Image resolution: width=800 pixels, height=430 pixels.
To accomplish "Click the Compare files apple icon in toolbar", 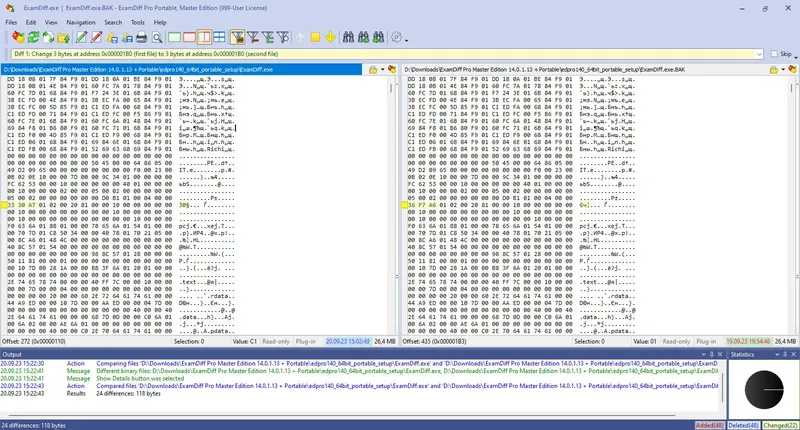I will 18,37.
